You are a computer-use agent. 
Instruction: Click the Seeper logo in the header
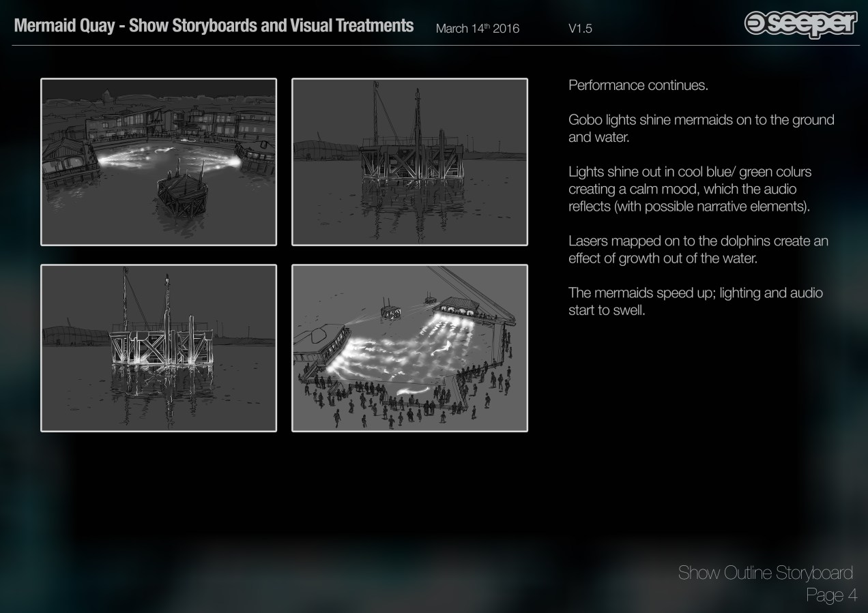[x=800, y=24]
